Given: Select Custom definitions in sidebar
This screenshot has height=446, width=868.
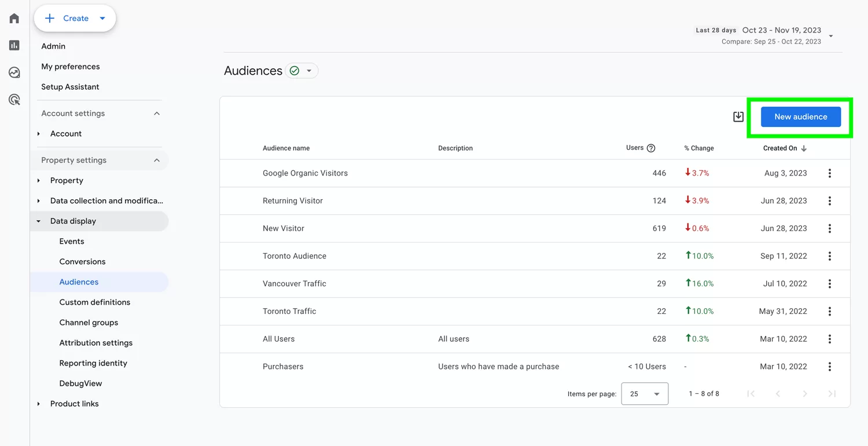Looking at the screenshot, I should 95,302.
